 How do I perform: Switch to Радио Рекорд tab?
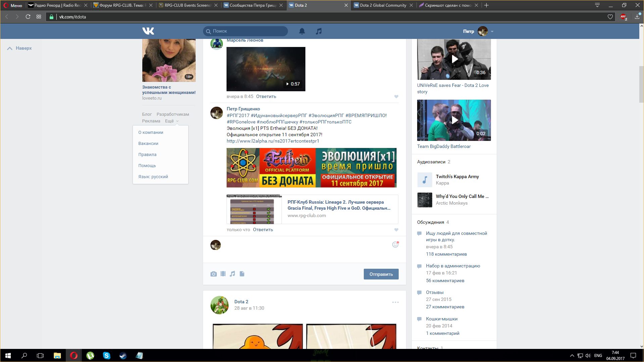point(58,5)
